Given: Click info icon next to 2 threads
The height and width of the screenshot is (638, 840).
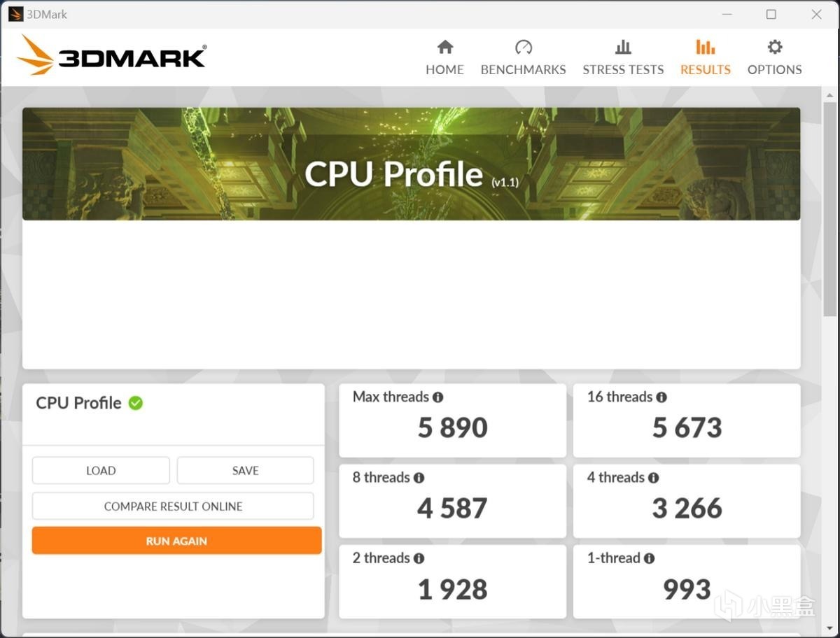Looking at the screenshot, I should (x=419, y=558).
